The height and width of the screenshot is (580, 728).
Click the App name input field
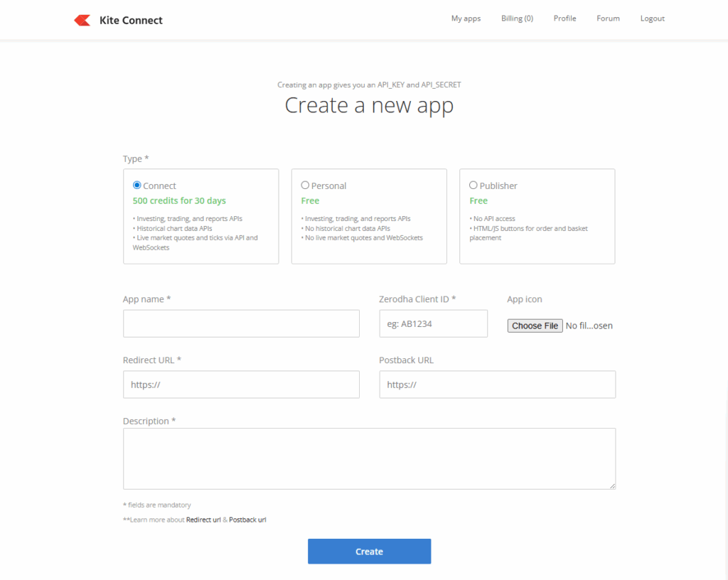coord(241,323)
